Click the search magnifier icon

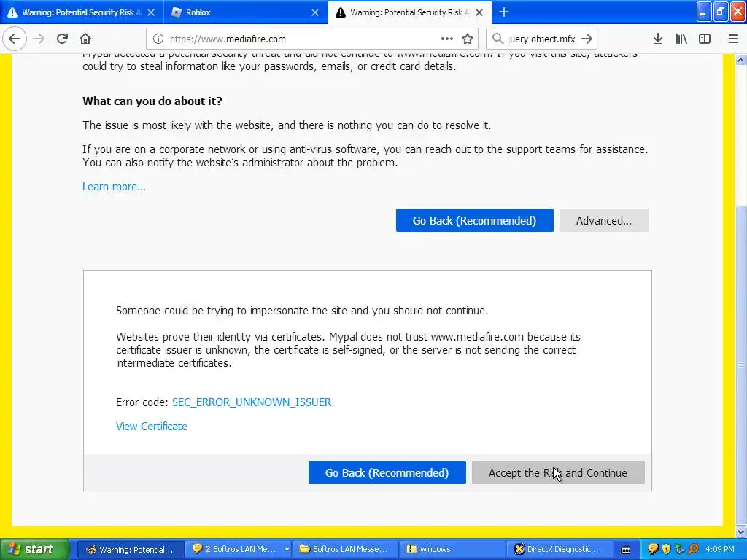[x=498, y=39]
